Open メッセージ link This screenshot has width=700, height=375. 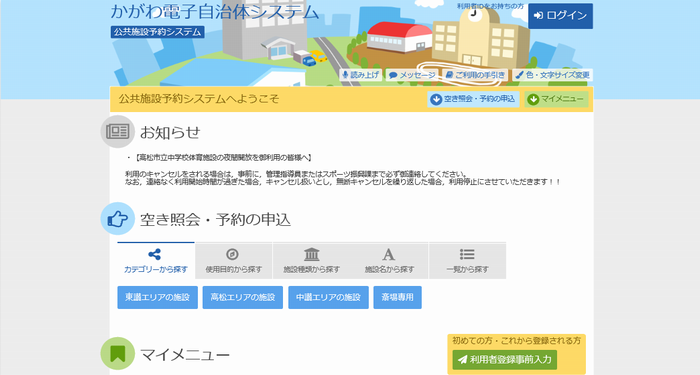pyautogui.click(x=412, y=75)
